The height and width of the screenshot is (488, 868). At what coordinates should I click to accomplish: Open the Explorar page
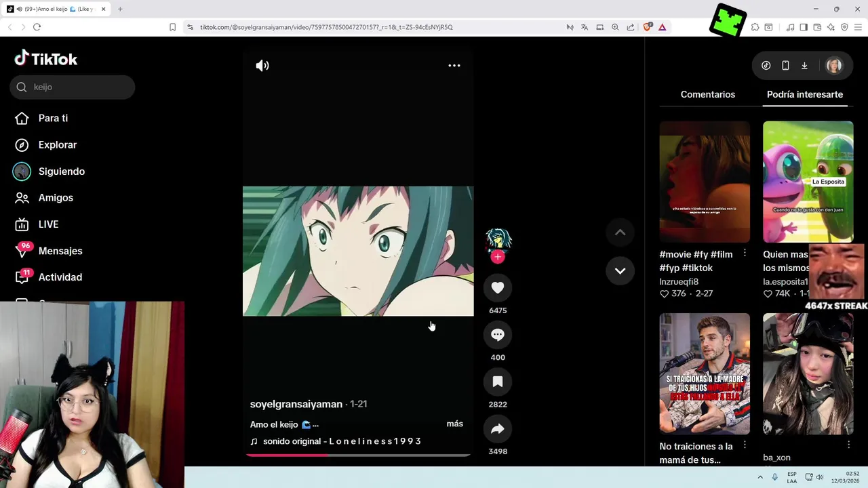point(58,145)
